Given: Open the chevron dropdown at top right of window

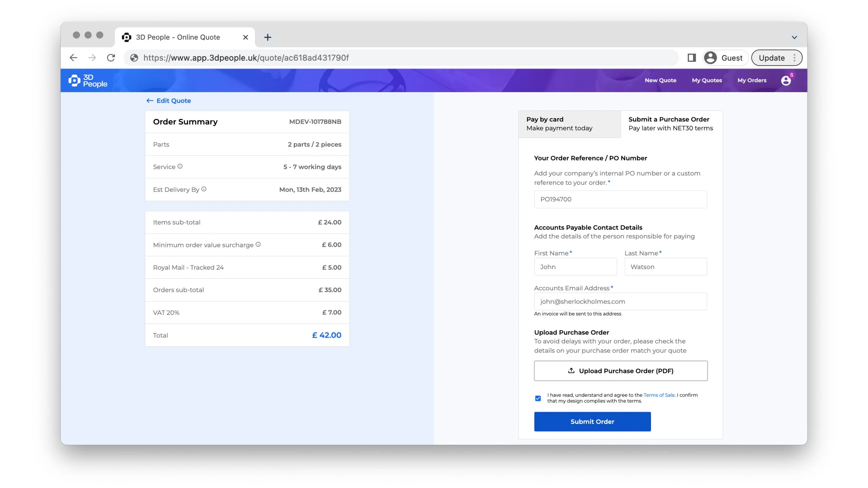Looking at the screenshot, I should tap(795, 37).
